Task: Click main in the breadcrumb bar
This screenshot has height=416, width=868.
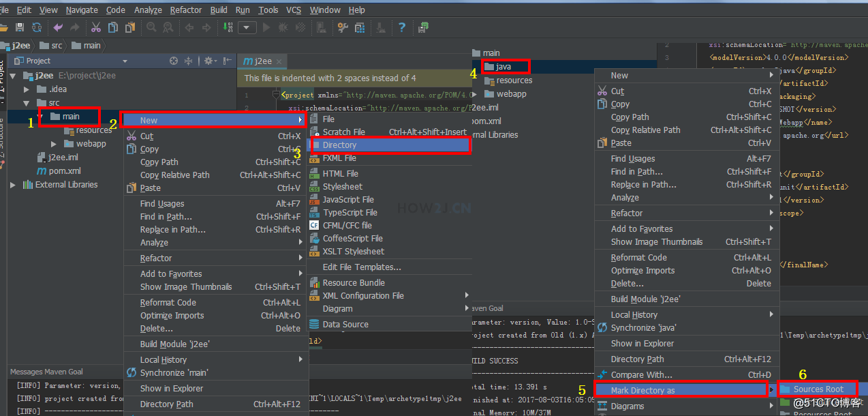Action: pos(86,46)
